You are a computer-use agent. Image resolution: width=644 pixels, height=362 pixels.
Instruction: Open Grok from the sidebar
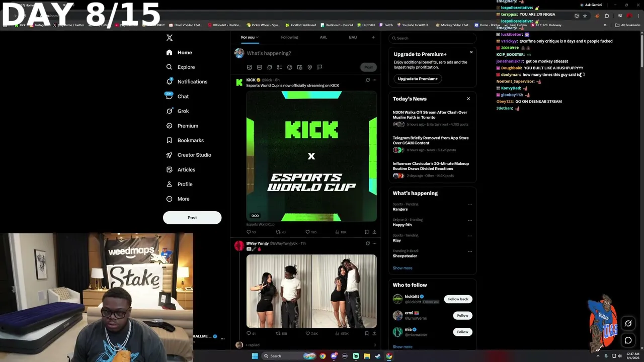click(x=178, y=111)
